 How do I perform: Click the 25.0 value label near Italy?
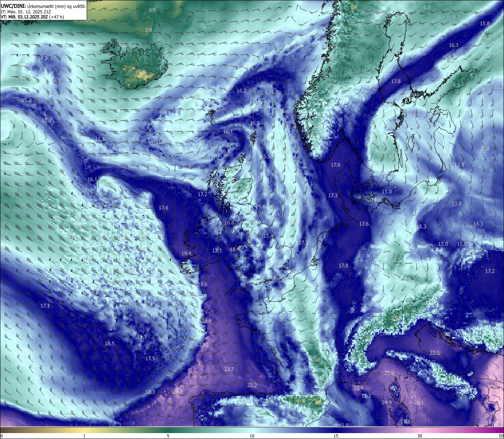389,373
